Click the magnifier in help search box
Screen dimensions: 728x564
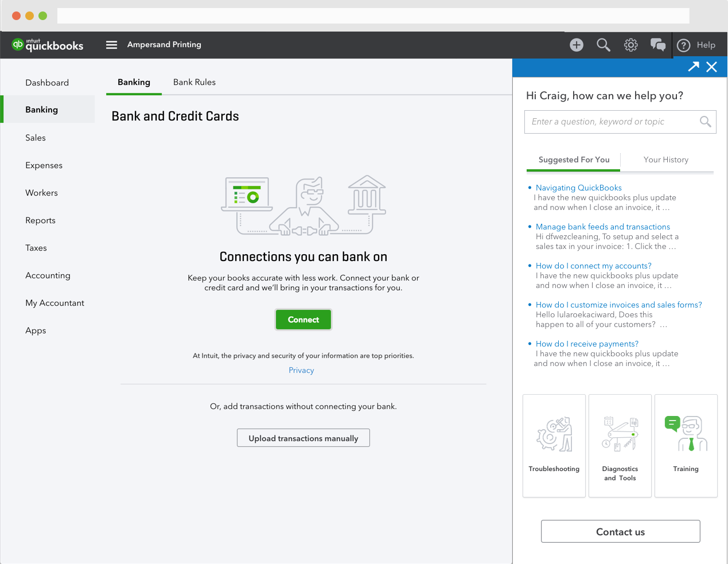point(706,122)
